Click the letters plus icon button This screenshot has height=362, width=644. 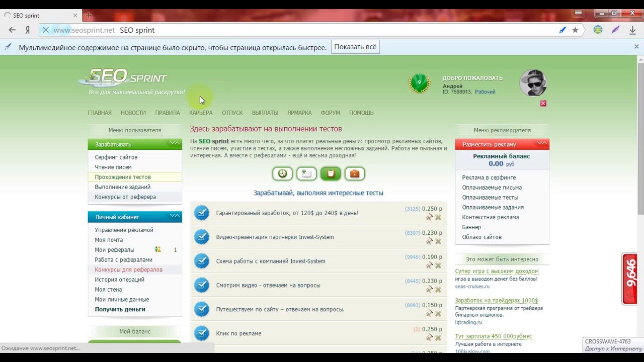306,173
